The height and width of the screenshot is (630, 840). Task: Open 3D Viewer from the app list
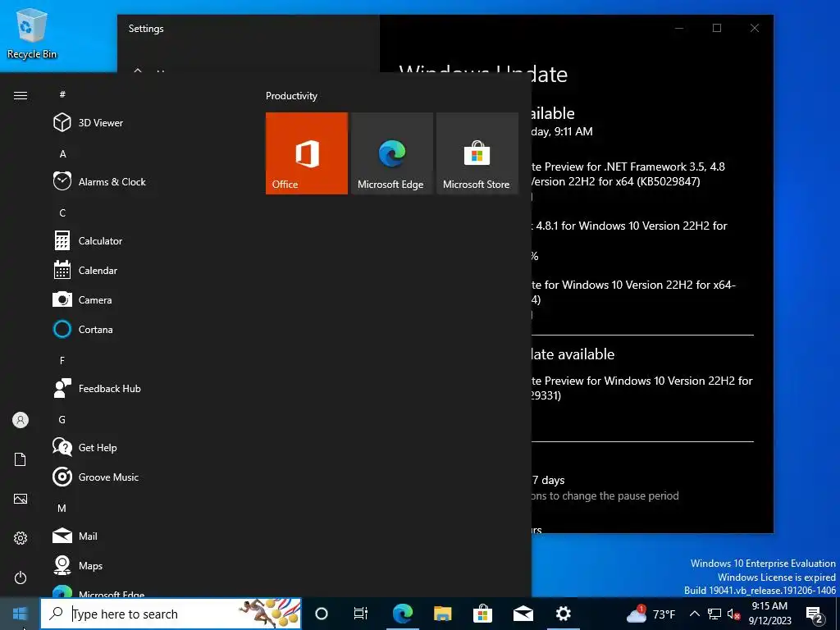102,123
